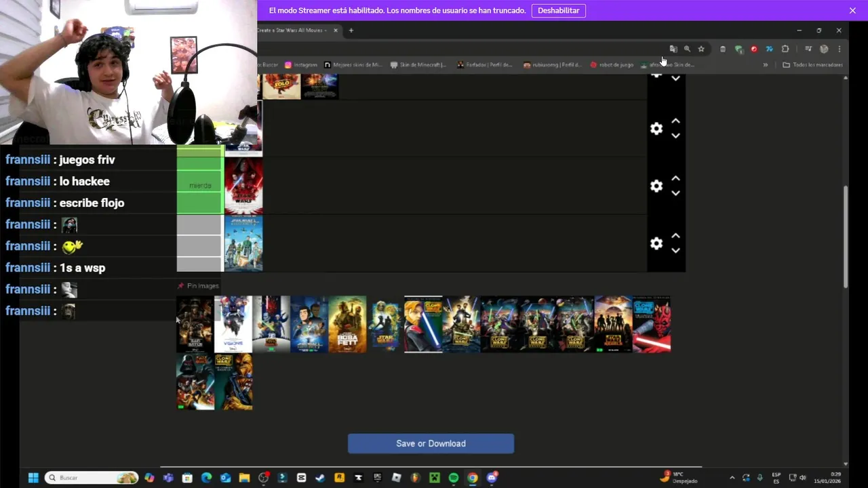Select the gray unnamed tier label
This screenshot has width=868, height=488.
[x=200, y=243]
